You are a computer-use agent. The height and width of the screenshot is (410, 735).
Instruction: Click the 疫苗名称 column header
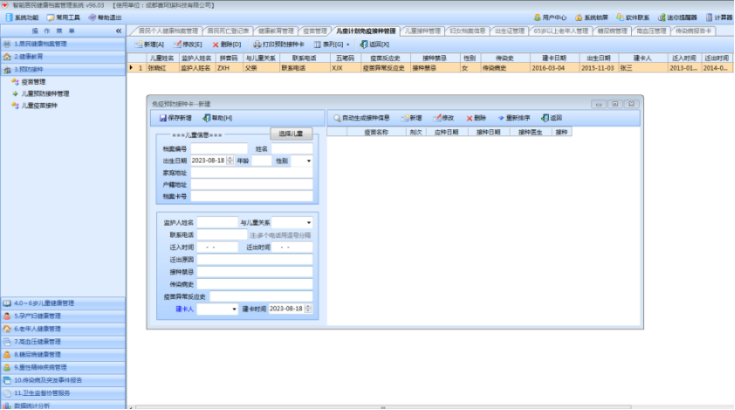click(x=376, y=132)
